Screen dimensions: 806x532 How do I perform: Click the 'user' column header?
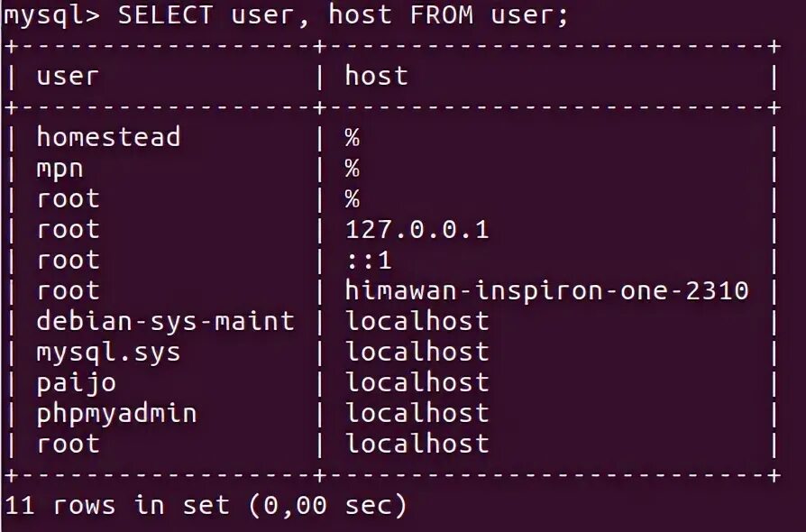(x=68, y=77)
